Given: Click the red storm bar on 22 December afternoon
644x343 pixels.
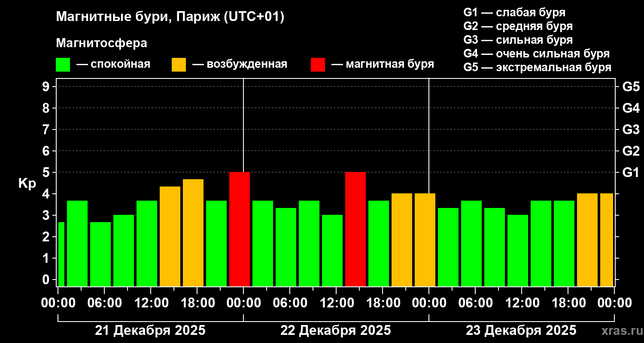Looking at the screenshot, I should [355, 229].
